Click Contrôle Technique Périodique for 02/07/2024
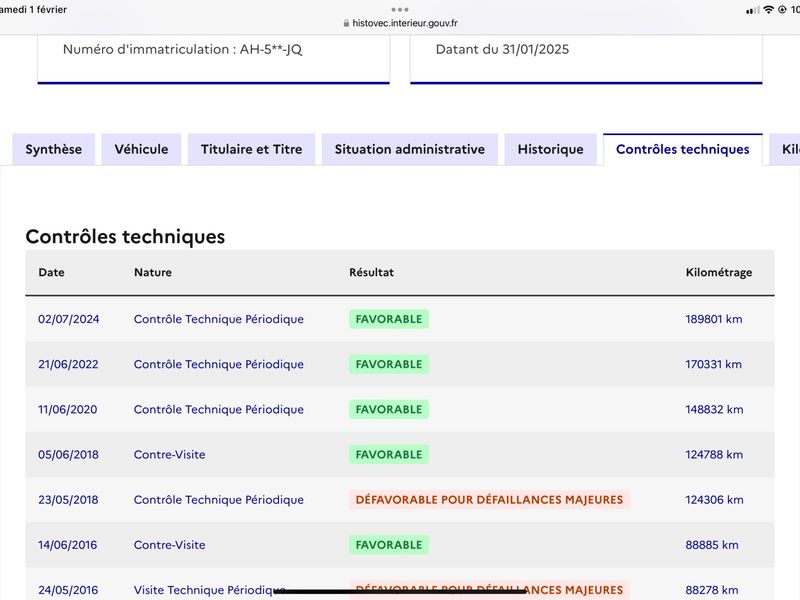The image size is (800, 600). click(219, 319)
